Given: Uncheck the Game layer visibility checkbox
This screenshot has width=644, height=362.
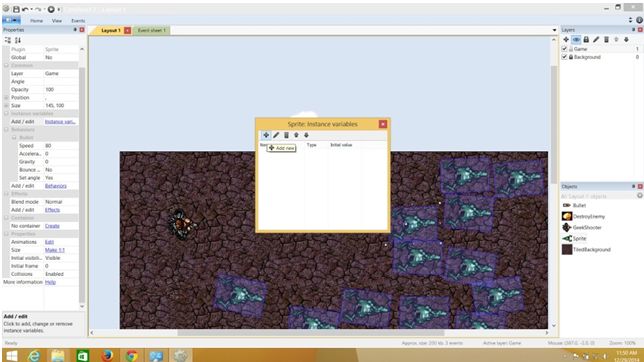Looking at the screenshot, I should tap(564, 48).
